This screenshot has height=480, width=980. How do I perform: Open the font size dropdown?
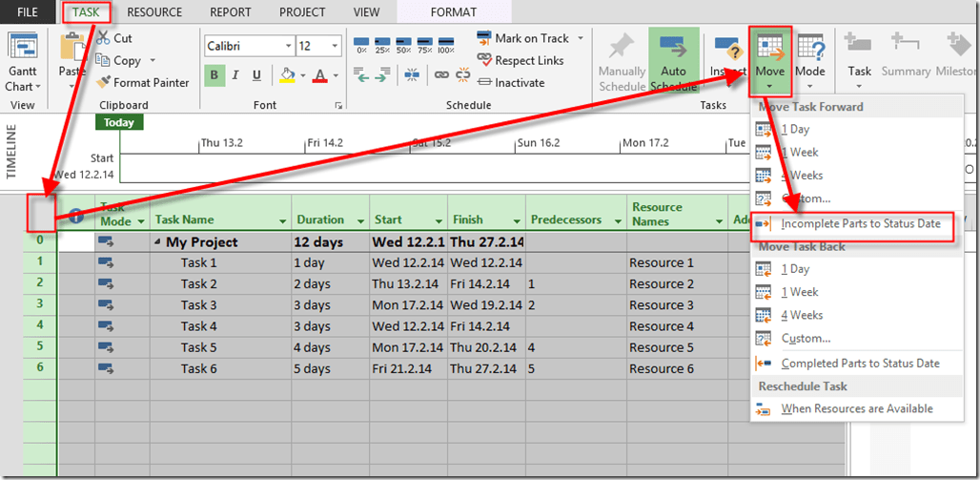[335, 46]
